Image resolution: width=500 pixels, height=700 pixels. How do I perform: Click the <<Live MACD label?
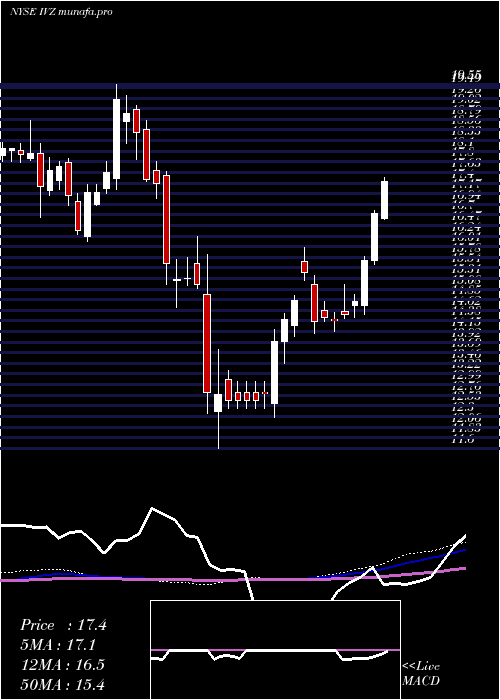[x=421, y=674]
